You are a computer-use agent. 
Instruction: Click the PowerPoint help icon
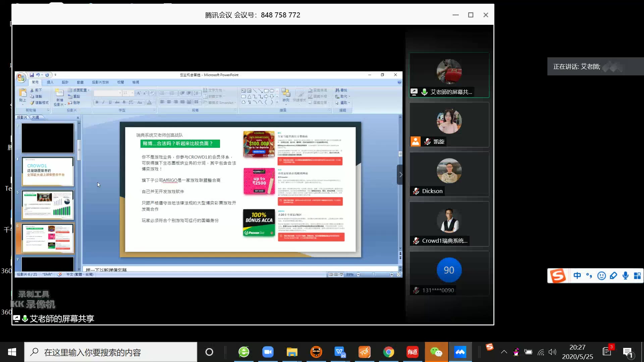point(399,82)
